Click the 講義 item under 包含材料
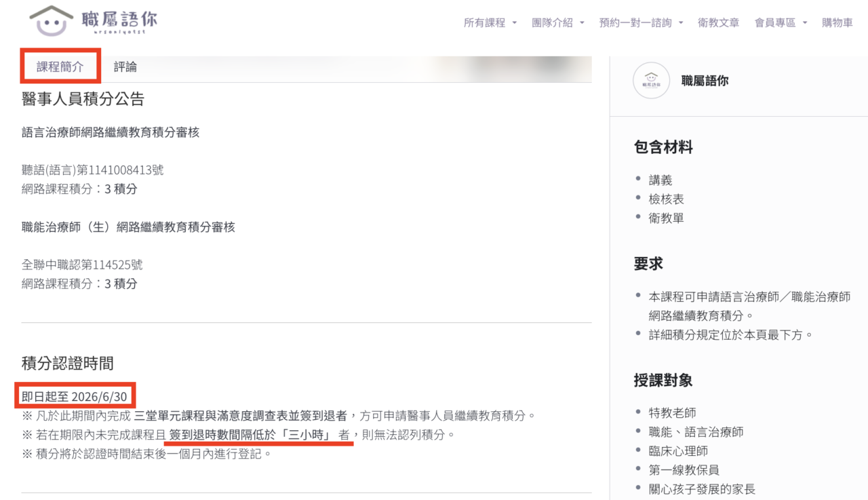The image size is (868, 500). pyautogui.click(x=660, y=180)
